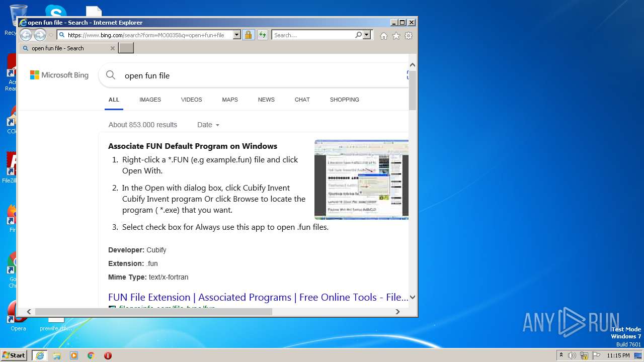Switch to the IMAGES tab
This screenshot has width=644, height=362.
click(x=150, y=100)
